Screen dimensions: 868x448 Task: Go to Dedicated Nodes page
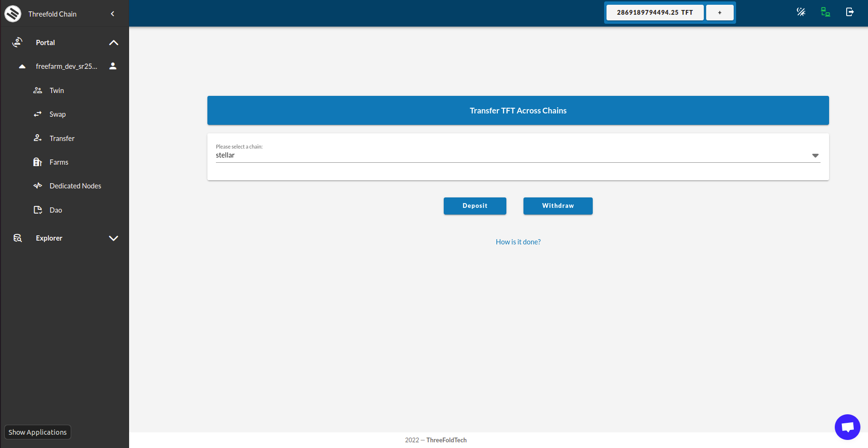tap(75, 186)
